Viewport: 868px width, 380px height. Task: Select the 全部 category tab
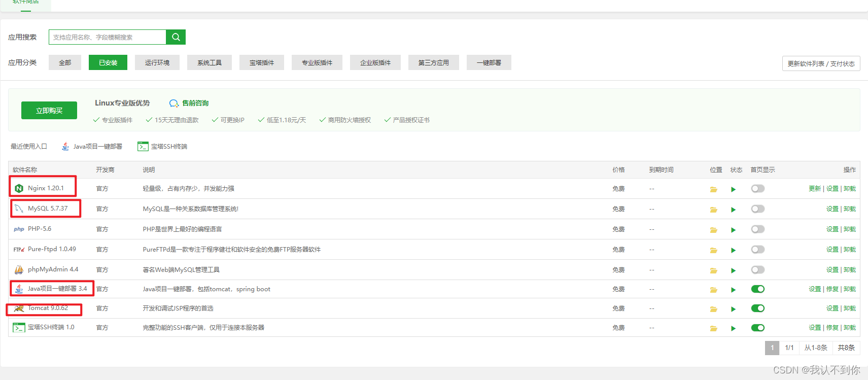[x=65, y=62]
